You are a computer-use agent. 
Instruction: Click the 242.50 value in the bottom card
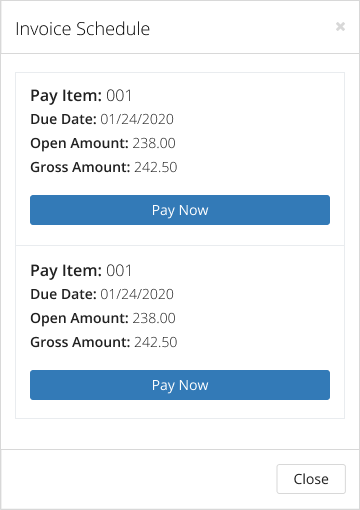[156, 342]
